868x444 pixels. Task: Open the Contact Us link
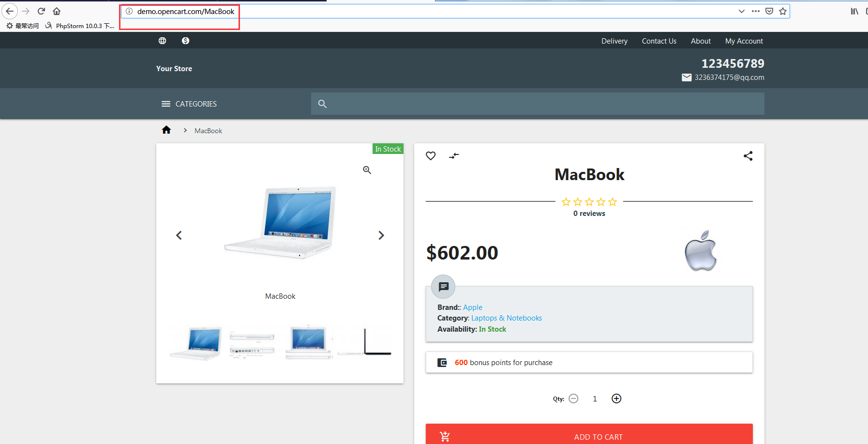(659, 41)
